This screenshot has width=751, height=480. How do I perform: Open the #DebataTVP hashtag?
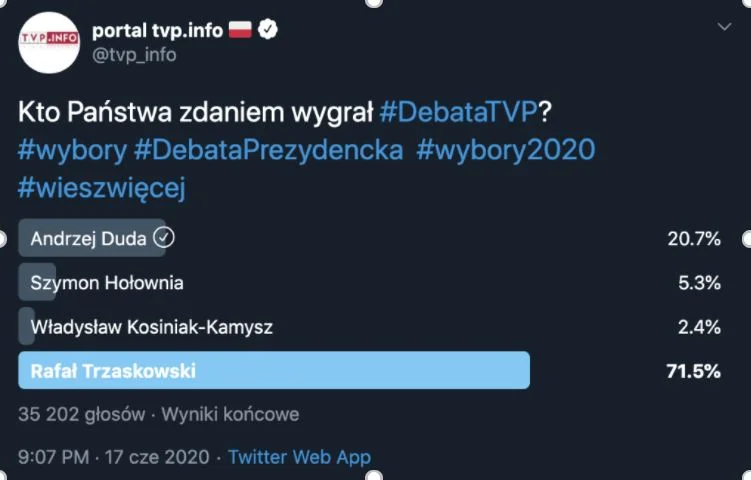click(458, 112)
